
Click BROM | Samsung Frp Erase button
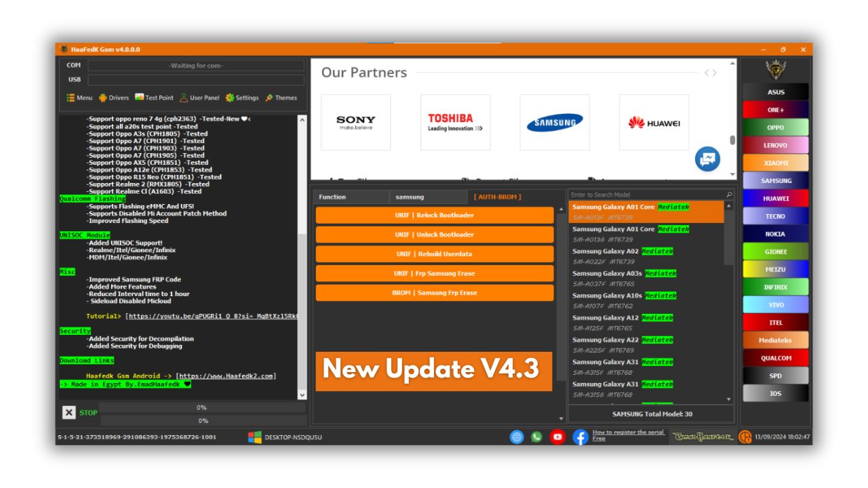pos(435,293)
